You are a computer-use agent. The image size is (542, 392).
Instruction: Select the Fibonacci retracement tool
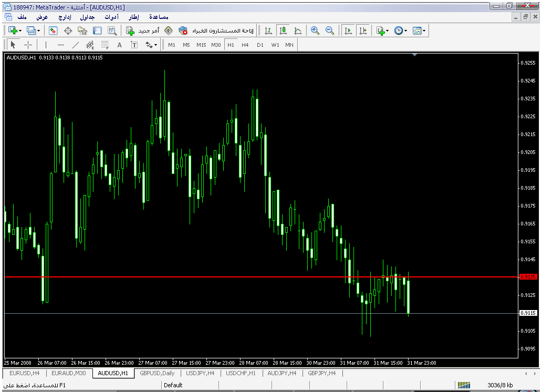click(x=105, y=45)
